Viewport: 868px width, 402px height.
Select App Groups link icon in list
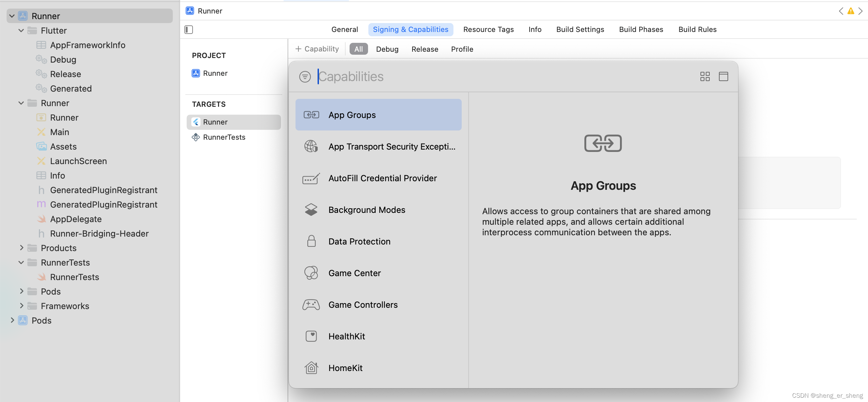pos(311,115)
